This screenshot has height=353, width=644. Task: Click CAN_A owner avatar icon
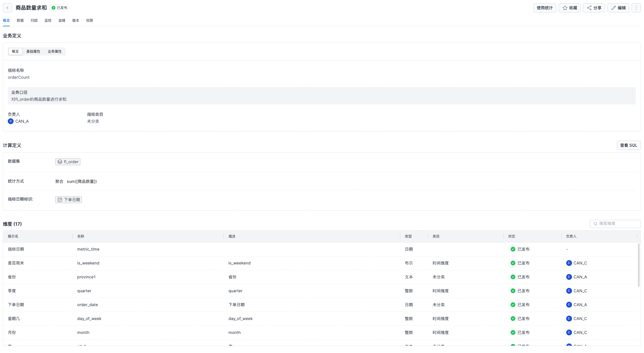[x=11, y=121]
